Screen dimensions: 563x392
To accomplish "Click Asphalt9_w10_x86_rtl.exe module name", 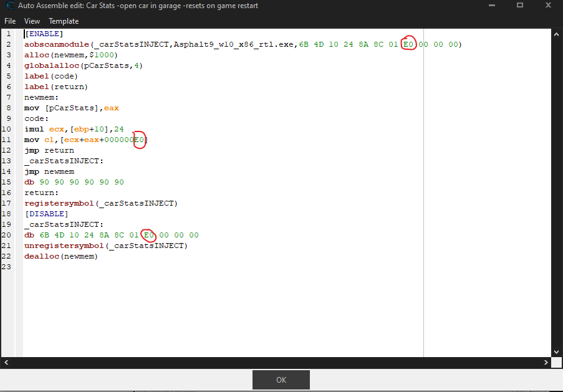I will click(x=234, y=44).
